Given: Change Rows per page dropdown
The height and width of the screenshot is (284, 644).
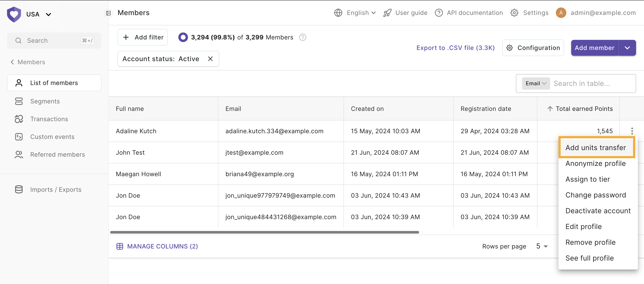Looking at the screenshot, I should (542, 246).
